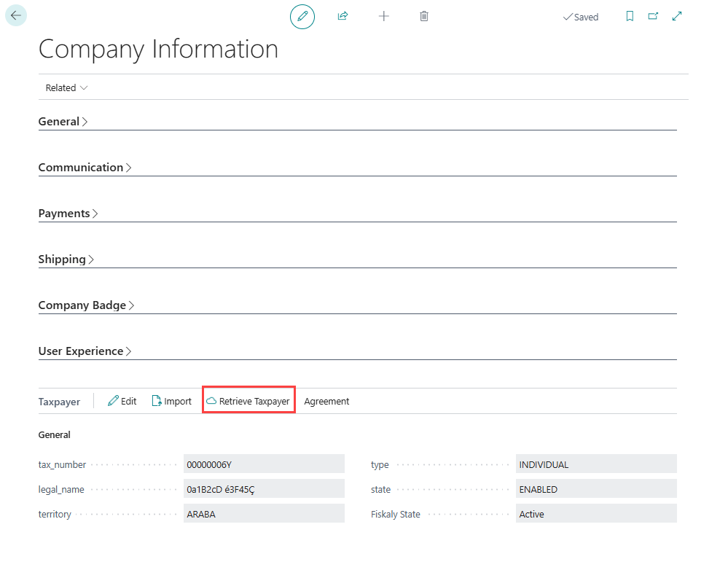This screenshot has height=570, width=728.
Task: Expand the Communication section
Action: click(85, 168)
